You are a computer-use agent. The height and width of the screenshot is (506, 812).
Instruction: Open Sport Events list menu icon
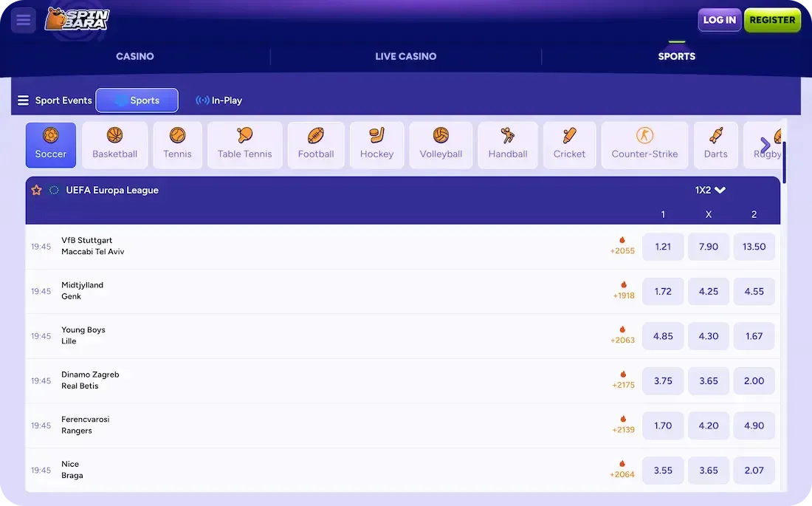point(24,100)
